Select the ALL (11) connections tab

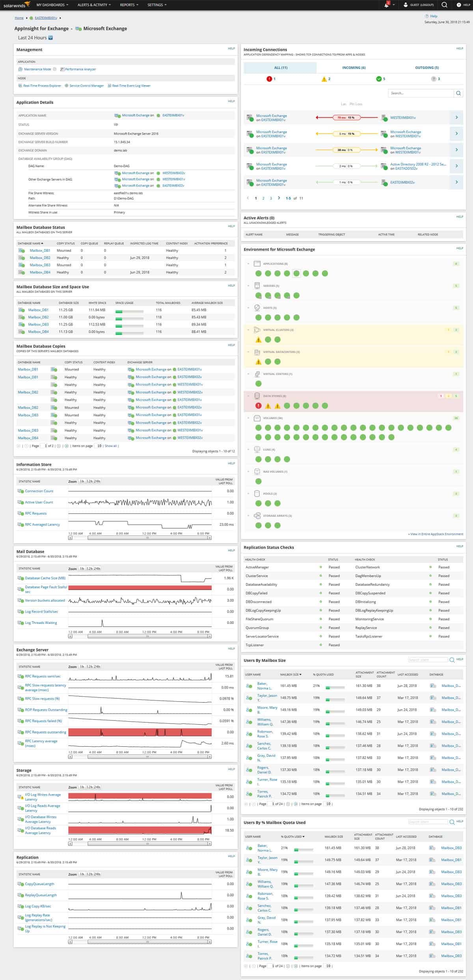point(280,67)
